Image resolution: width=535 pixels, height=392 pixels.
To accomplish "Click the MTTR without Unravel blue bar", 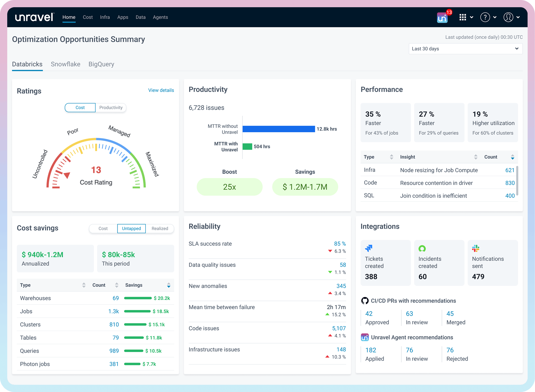I will point(279,129).
